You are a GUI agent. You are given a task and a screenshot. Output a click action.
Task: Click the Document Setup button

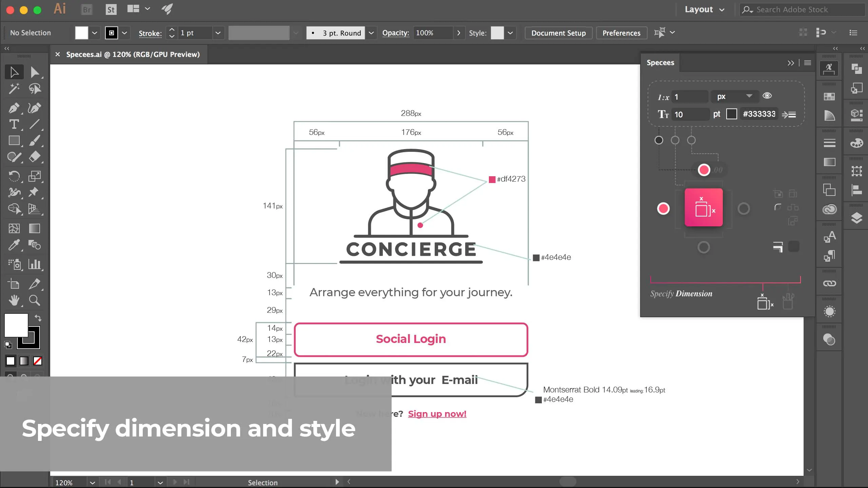coord(558,33)
